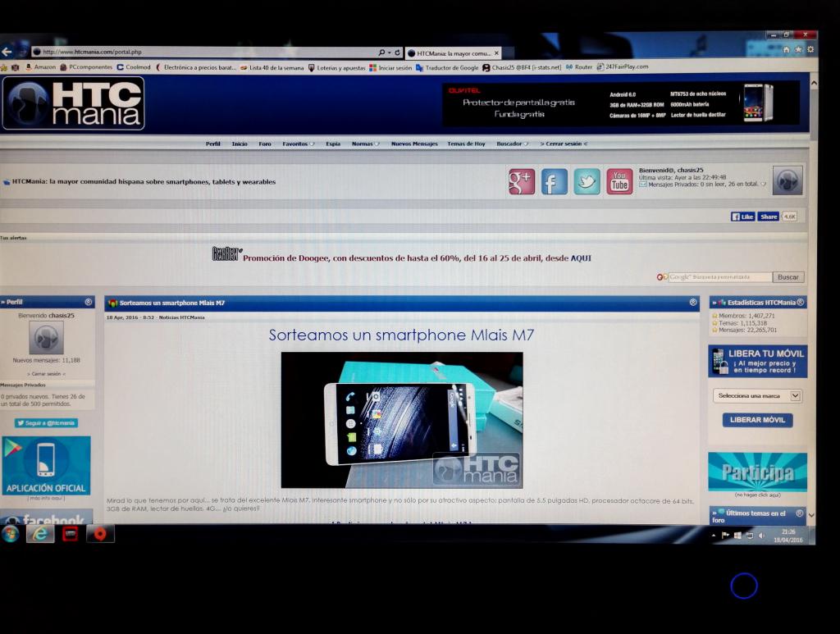Screen dimensions: 840x634
Task: Click the Buscar search button
Action: [x=788, y=277]
